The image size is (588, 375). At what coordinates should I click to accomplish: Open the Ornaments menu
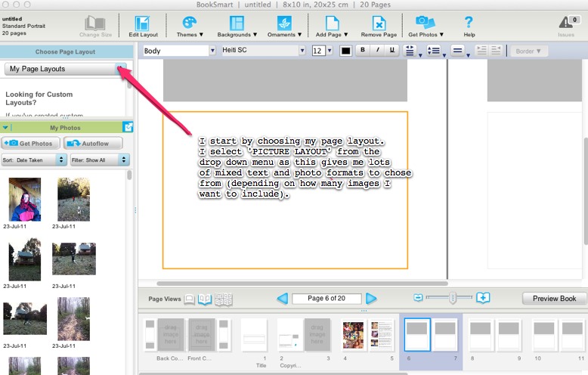click(284, 26)
